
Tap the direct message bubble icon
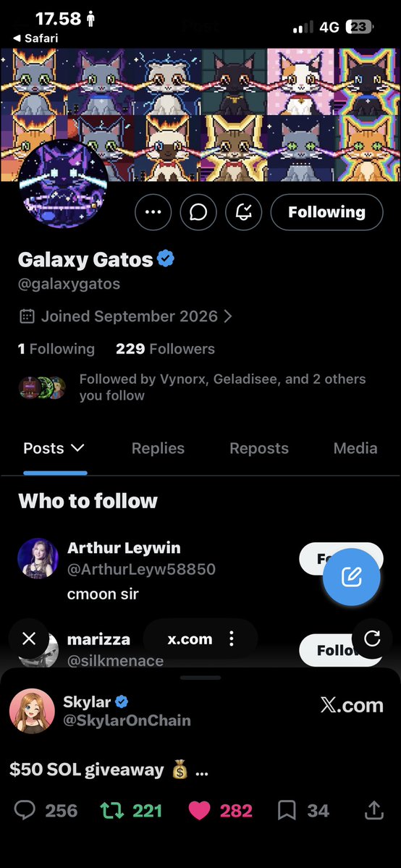pos(198,212)
